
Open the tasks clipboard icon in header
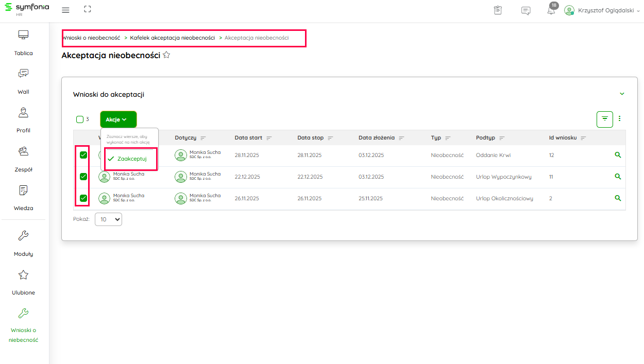pyautogui.click(x=497, y=10)
